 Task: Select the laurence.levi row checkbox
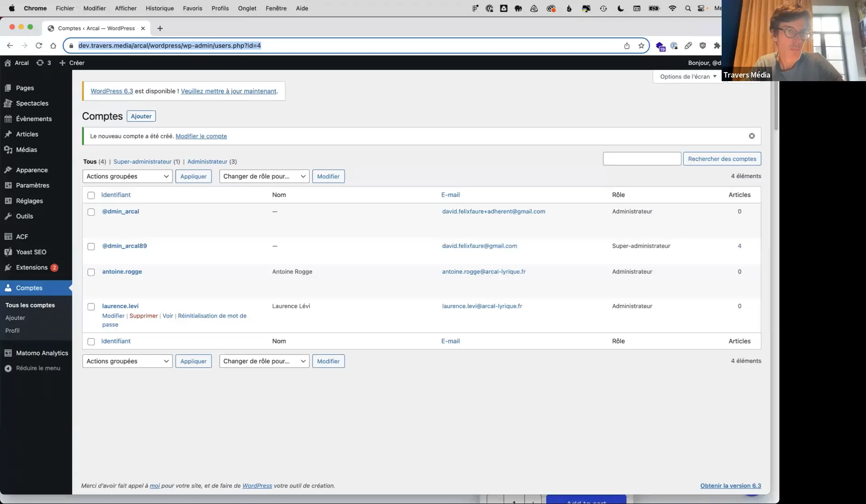pos(91,307)
